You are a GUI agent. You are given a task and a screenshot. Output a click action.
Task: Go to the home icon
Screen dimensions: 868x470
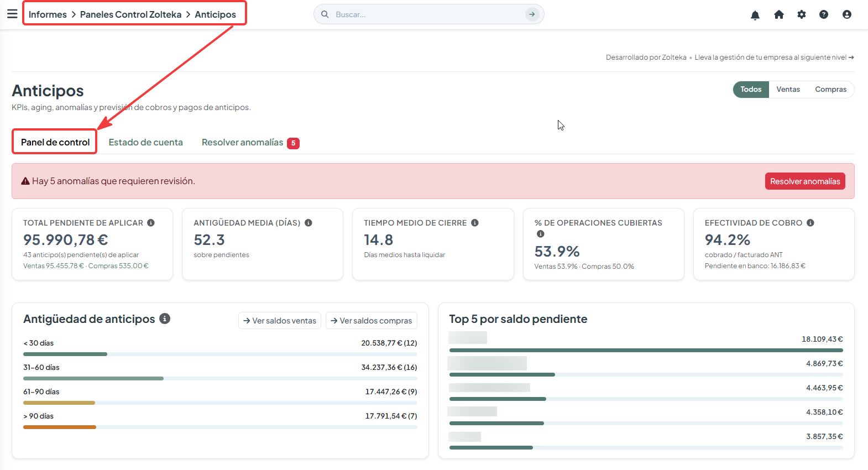coord(779,15)
